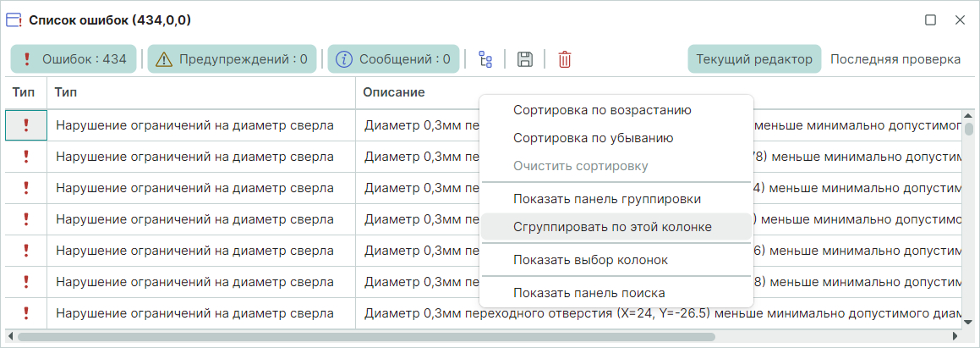Image resolution: width=980 pixels, height=348 pixels.
Task: Click Очистить сортировку menu entry
Action: [x=616, y=167]
